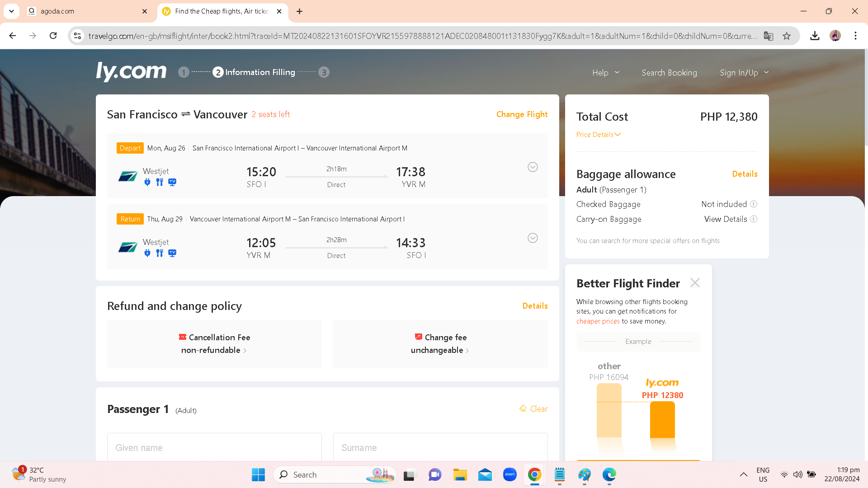Screen dimensions: 868x488
Task: Open the browser downloads icon
Action: (x=815, y=36)
